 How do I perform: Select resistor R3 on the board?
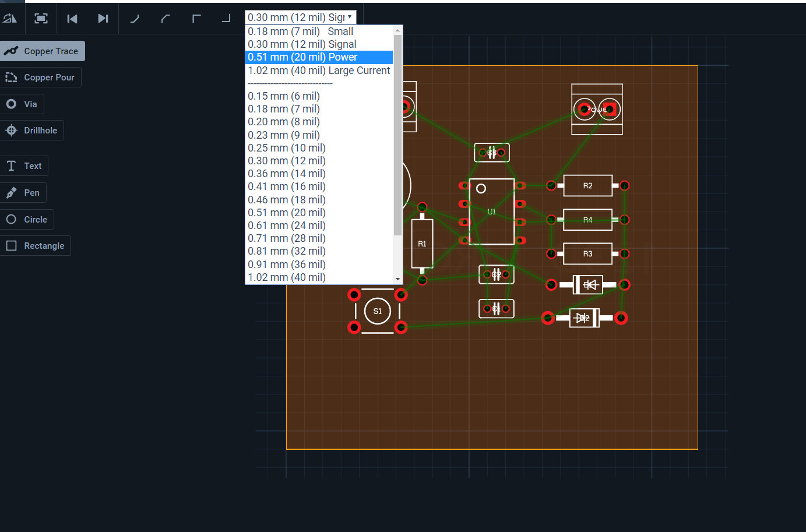[x=588, y=254]
